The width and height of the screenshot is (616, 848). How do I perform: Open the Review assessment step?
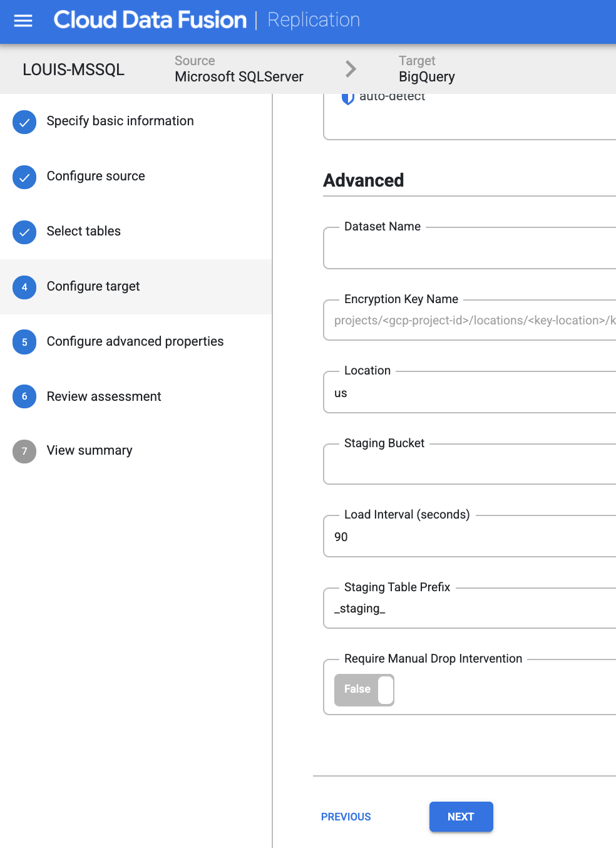tap(104, 396)
